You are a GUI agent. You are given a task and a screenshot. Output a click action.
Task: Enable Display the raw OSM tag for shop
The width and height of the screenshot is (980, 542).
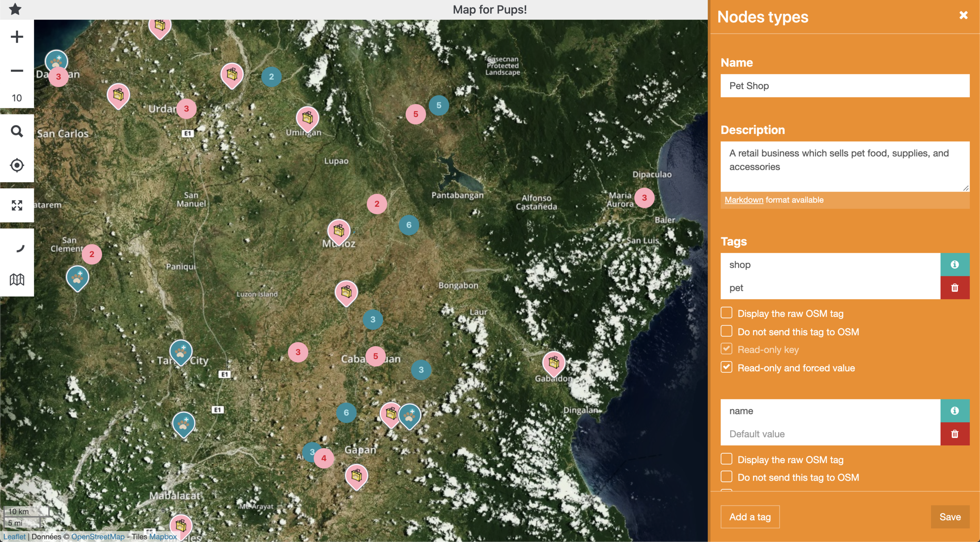(x=726, y=313)
